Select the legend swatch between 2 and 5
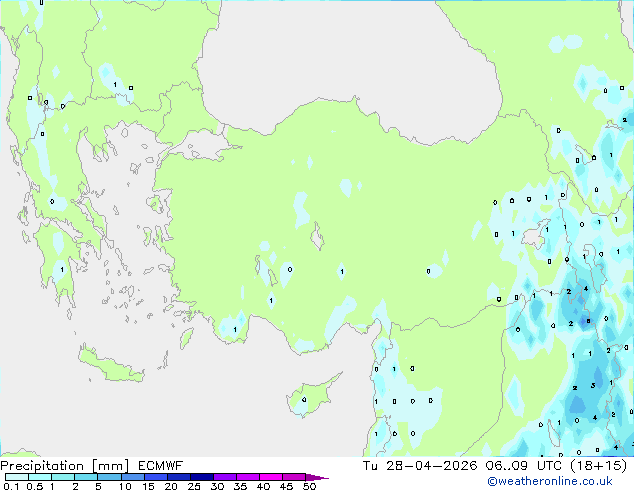634x490 pixels. coord(86,477)
